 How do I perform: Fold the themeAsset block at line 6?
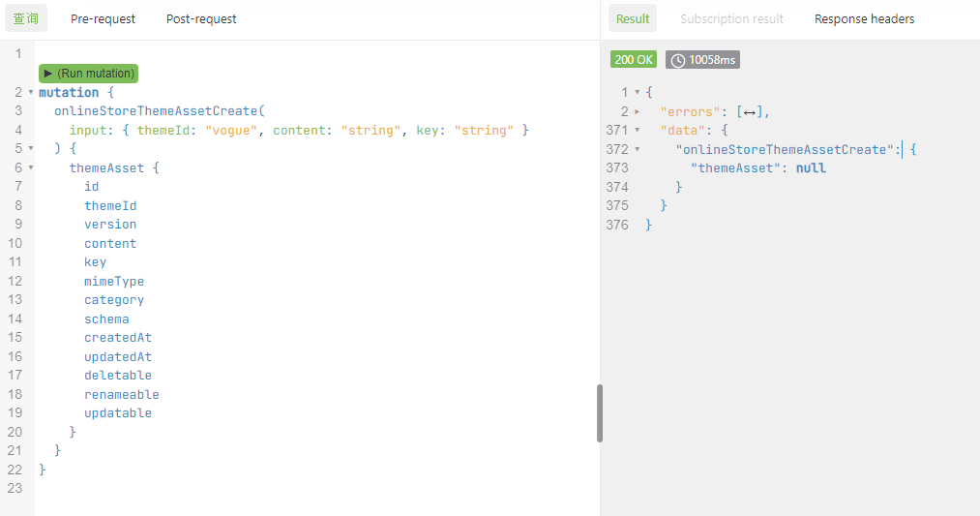point(30,168)
